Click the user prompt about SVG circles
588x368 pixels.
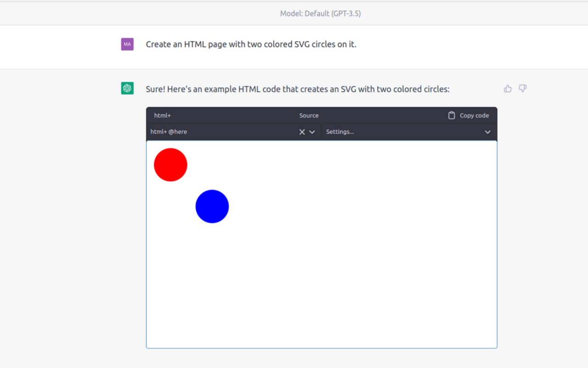pyautogui.click(x=251, y=44)
